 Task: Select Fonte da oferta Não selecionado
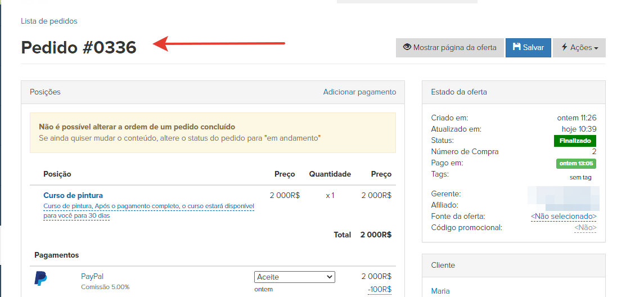click(564, 217)
